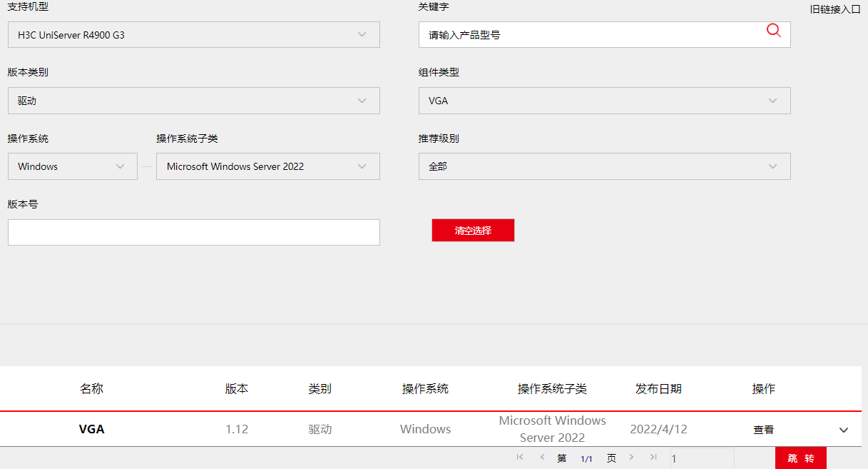Screen dimensions: 868x469
Task: Focus the 版本号 version number field
Action: pos(194,232)
